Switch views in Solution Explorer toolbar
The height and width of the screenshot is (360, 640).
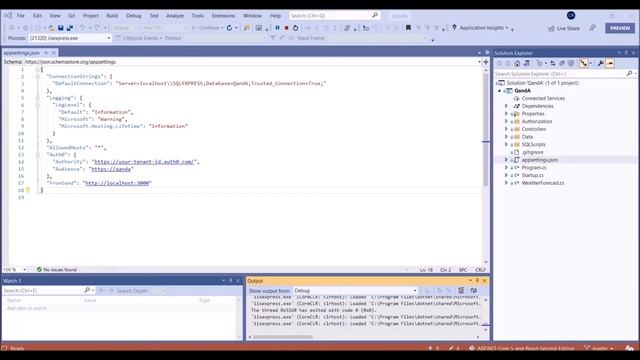[527, 63]
